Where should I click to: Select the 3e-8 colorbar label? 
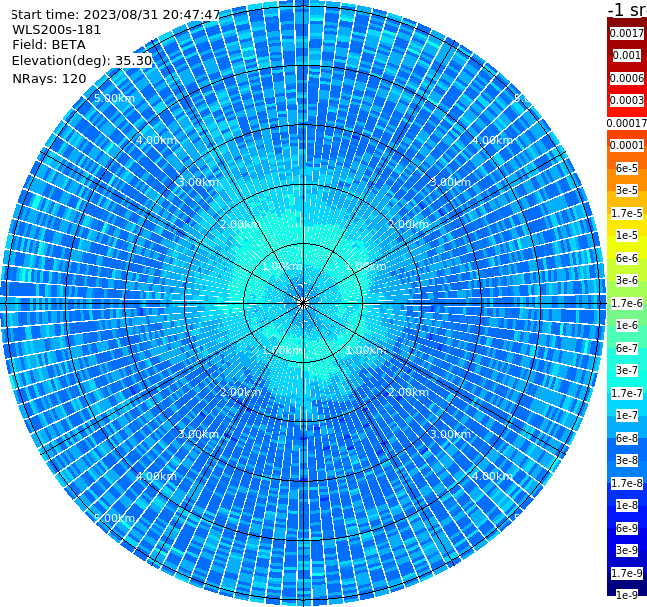[x=627, y=460]
